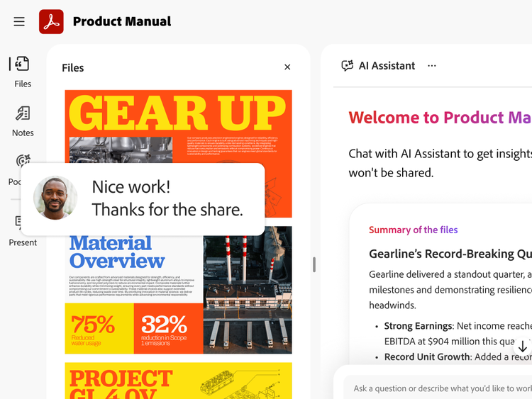Click the Adobe Acrobat logo

(51, 22)
